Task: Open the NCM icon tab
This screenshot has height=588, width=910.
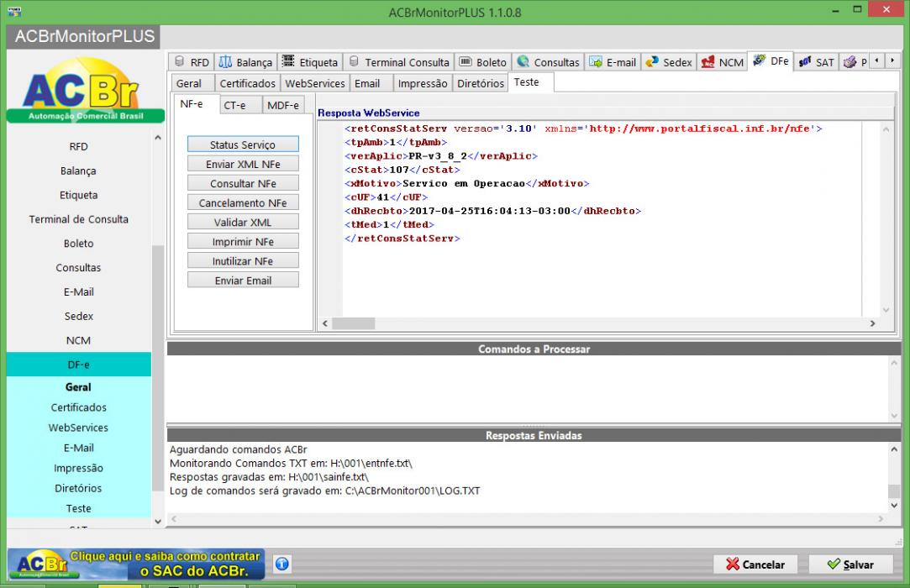Action: (x=722, y=62)
